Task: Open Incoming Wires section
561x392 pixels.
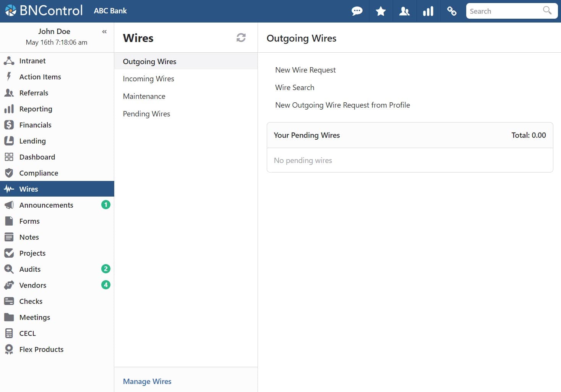Action: [x=148, y=79]
